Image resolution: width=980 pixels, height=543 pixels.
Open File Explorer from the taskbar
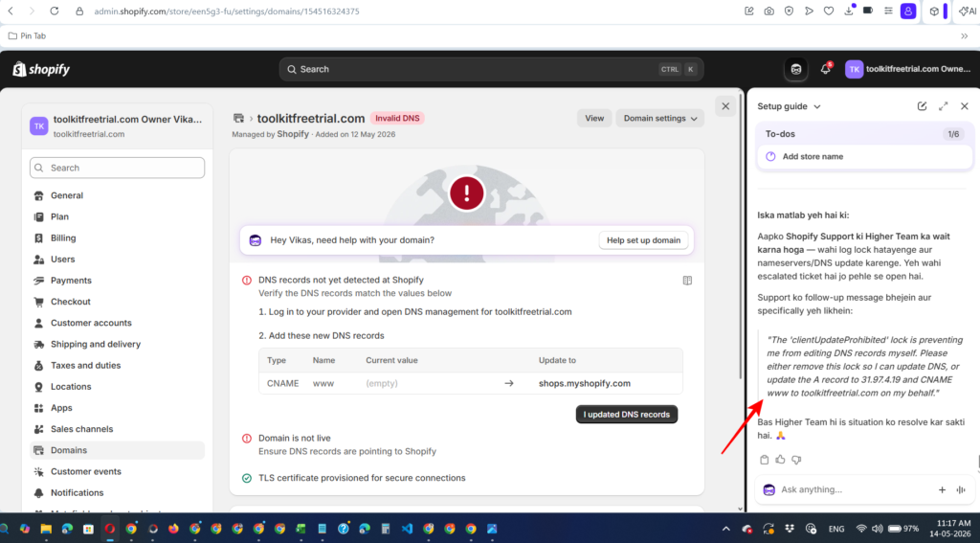coord(46,529)
